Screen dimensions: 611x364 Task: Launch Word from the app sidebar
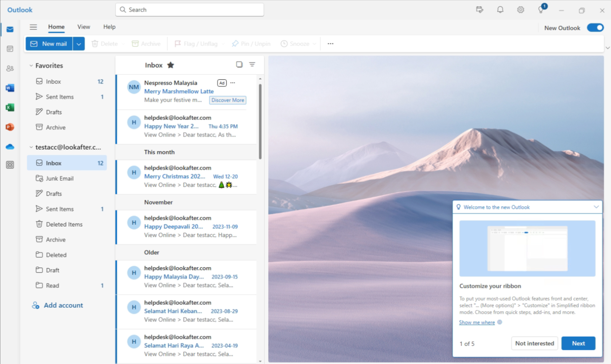tap(10, 88)
